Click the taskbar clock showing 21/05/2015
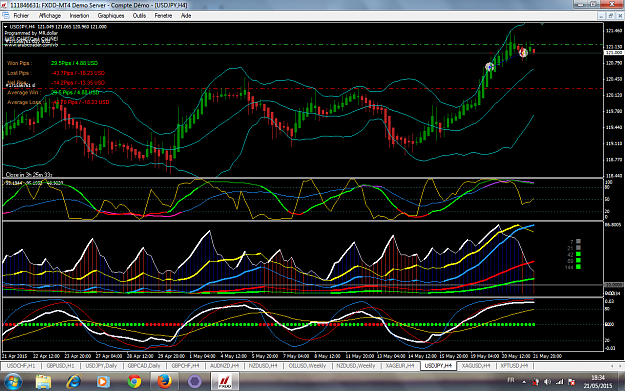The image size is (625, 391). pos(597,381)
